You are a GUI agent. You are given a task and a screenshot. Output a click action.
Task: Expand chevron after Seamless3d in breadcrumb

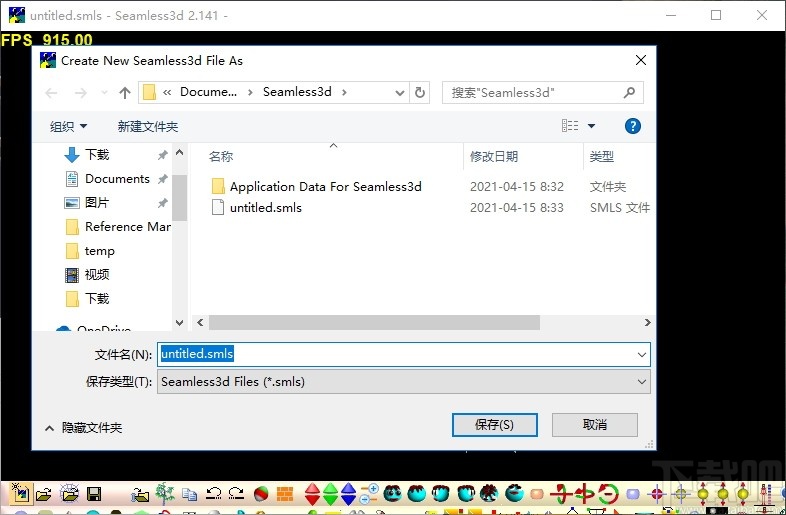(344, 92)
